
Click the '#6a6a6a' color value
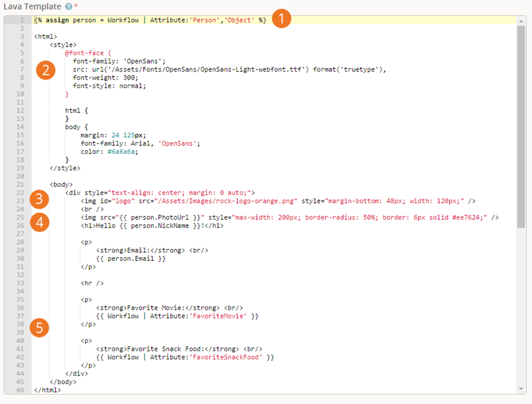(x=121, y=152)
